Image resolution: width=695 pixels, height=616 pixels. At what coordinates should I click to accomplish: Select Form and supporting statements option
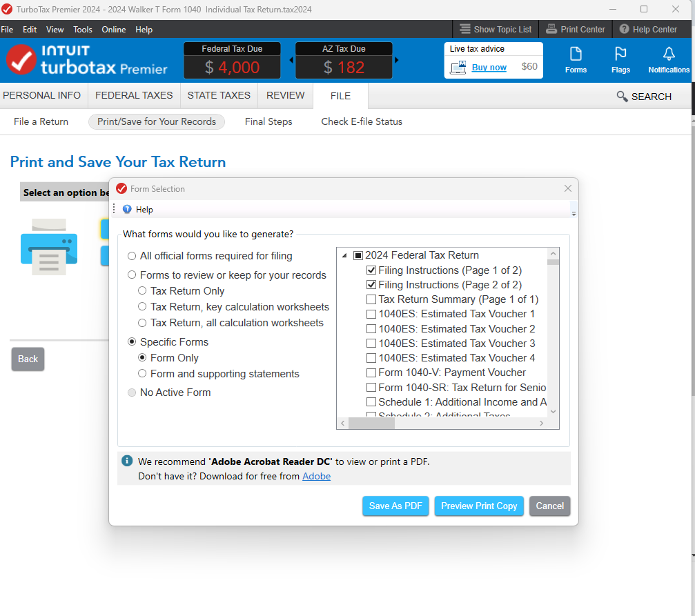click(x=142, y=374)
